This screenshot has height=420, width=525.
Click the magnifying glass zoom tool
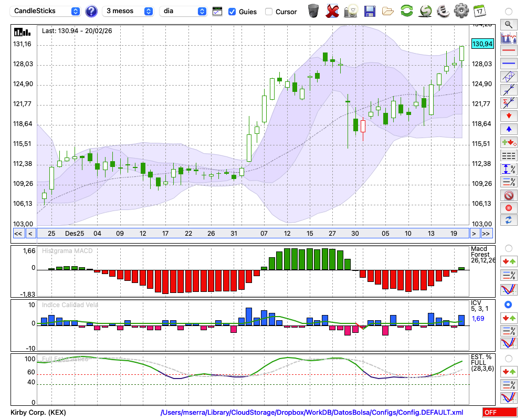click(x=508, y=24)
